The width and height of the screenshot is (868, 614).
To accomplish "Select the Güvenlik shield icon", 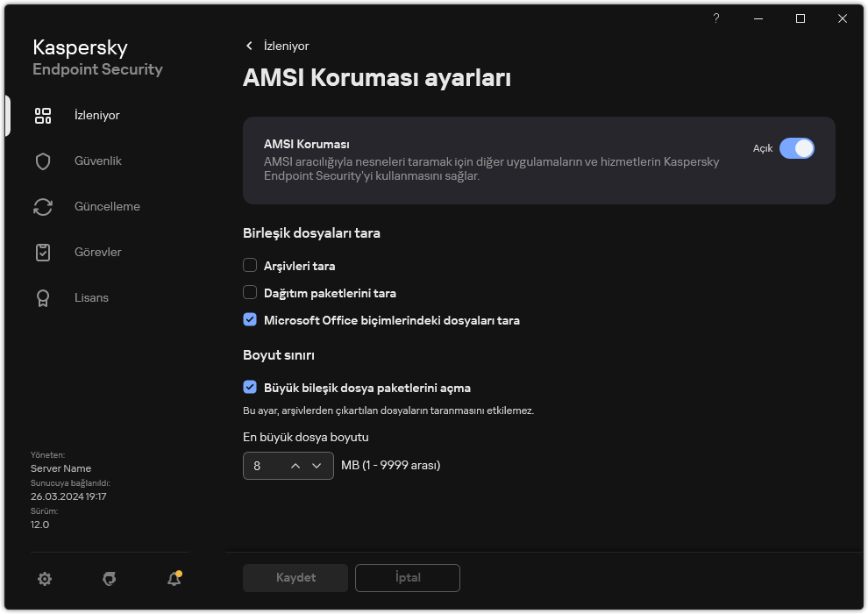I will pos(43,161).
